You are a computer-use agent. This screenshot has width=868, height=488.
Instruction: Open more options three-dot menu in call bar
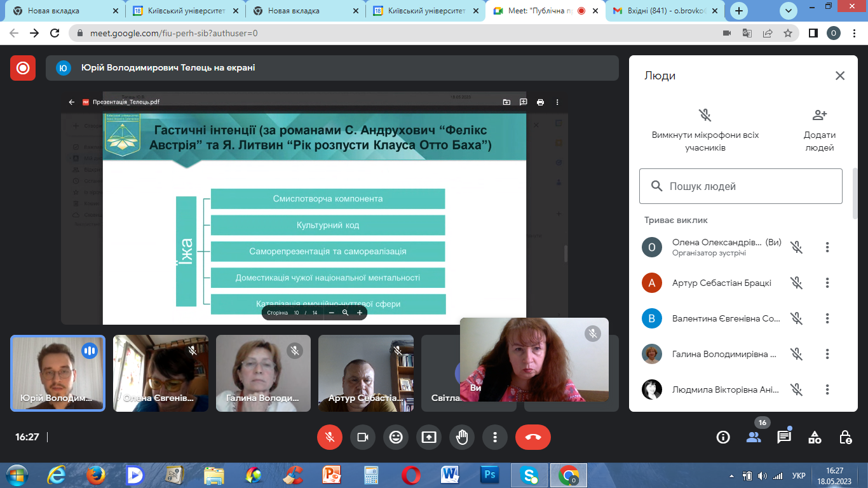pos(495,437)
